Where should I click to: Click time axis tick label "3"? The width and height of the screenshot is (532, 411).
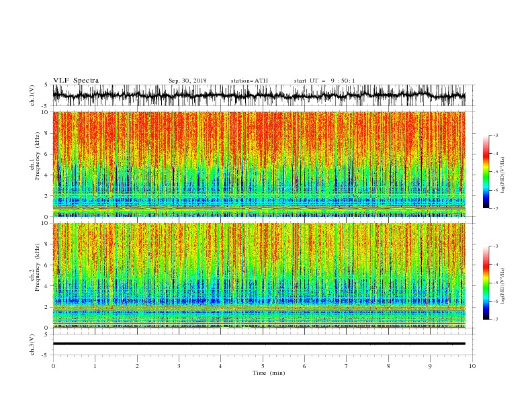pos(179,366)
